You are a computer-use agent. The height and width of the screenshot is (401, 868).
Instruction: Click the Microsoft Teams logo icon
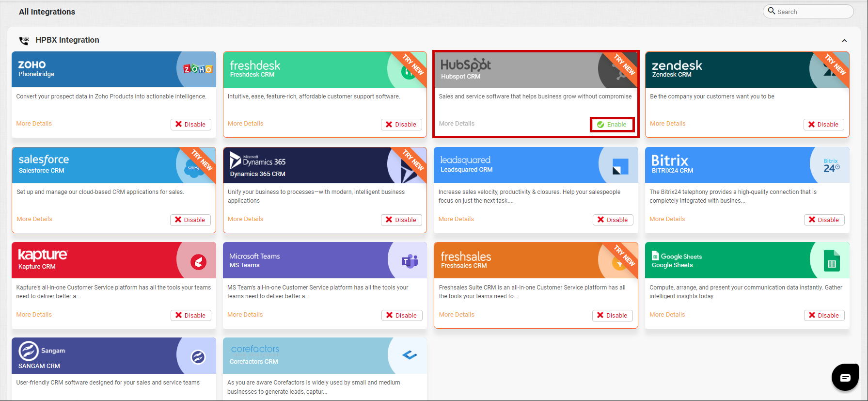click(x=410, y=261)
